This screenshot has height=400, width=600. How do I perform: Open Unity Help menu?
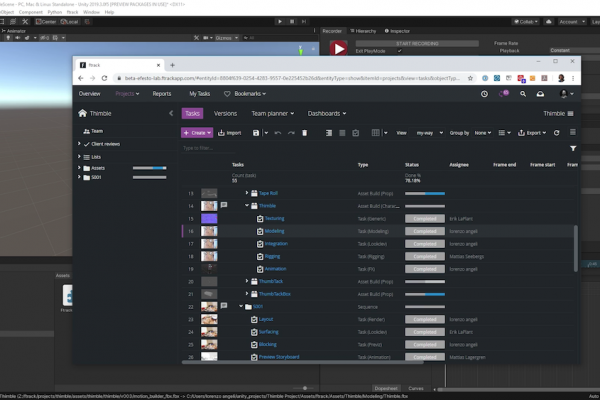109,12
